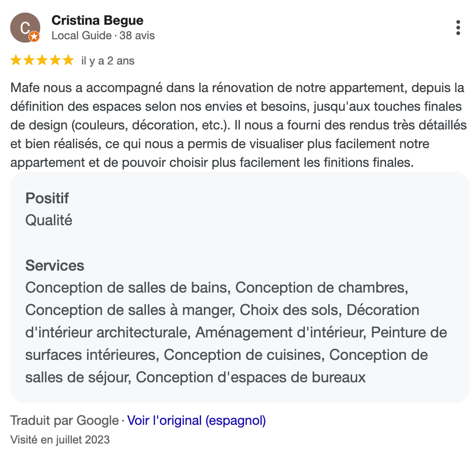476x458 pixels.
Task: Select the Positif heading
Action: [47, 198]
